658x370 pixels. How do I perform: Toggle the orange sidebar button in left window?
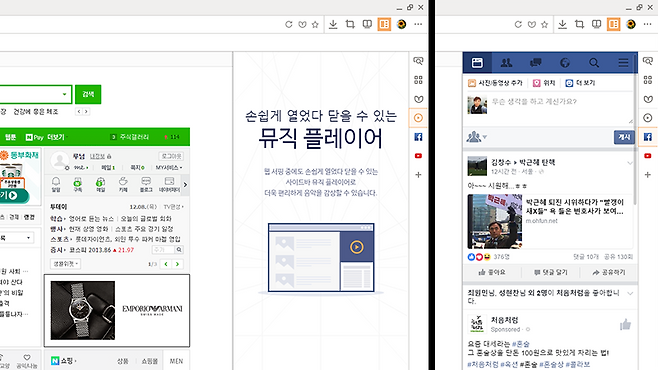coord(384,24)
